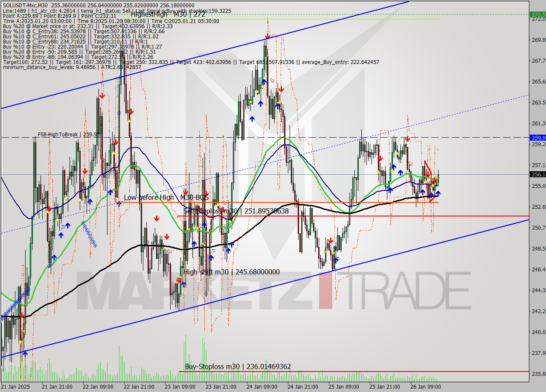Click the 242.2 price axis value
This screenshot has width=546, height=392.
click(538, 311)
